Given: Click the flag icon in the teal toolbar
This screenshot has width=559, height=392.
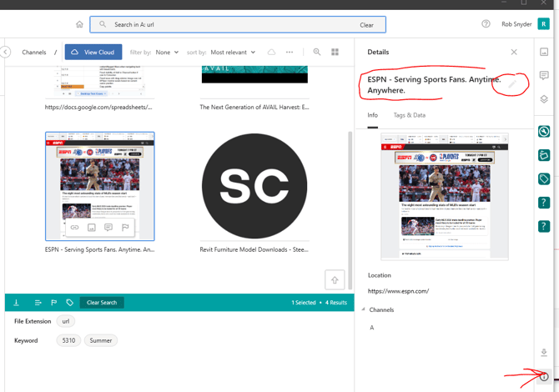Looking at the screenshot, I should (x=53, y=303).
